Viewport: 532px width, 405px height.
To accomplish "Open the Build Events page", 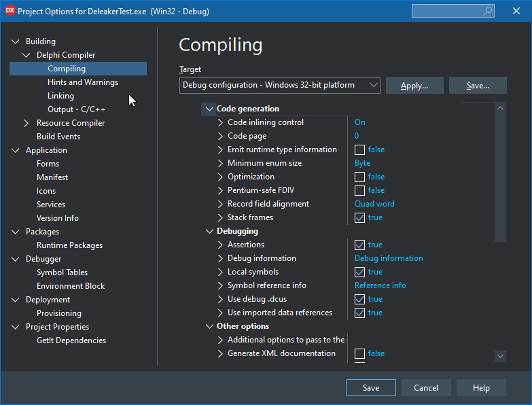I will tap(58, 137).
